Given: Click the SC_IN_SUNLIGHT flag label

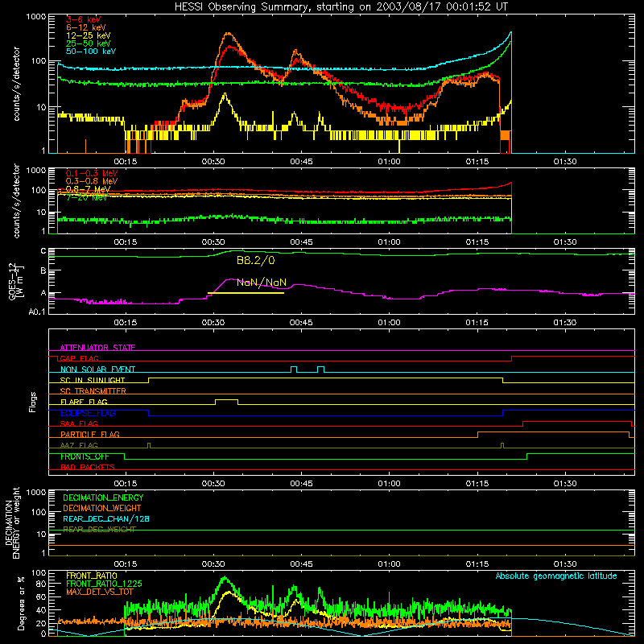Looking at the screenshot, I should pos(93,380).
